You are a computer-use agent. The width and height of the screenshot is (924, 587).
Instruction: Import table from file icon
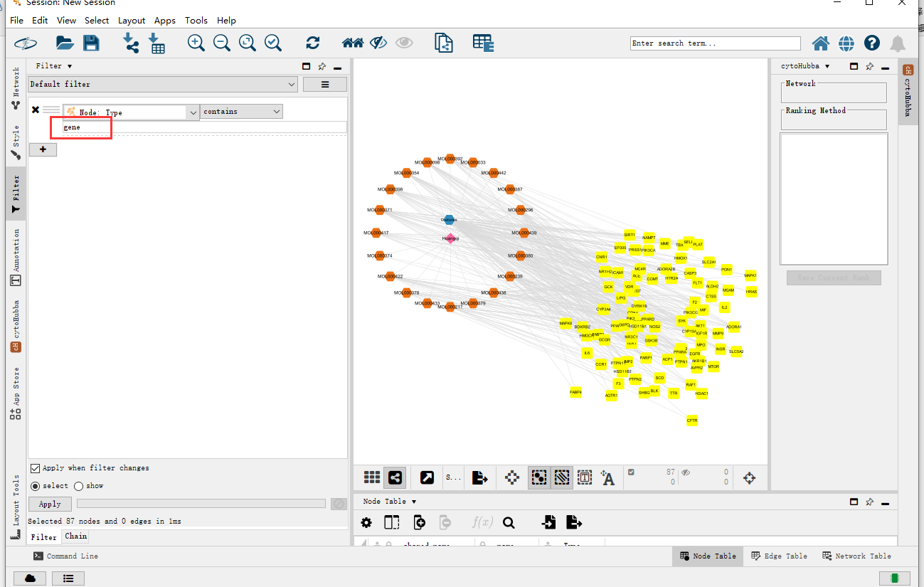[x=157, y=43]
